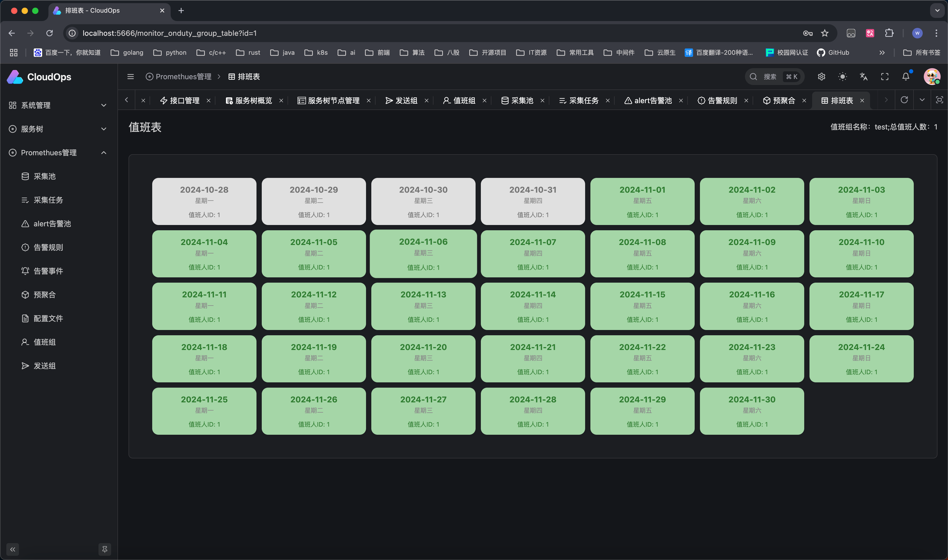Click Promethues管理 in the breadcrumb
The height and width of the screenshot is (560, 948).
click(179, 77)
